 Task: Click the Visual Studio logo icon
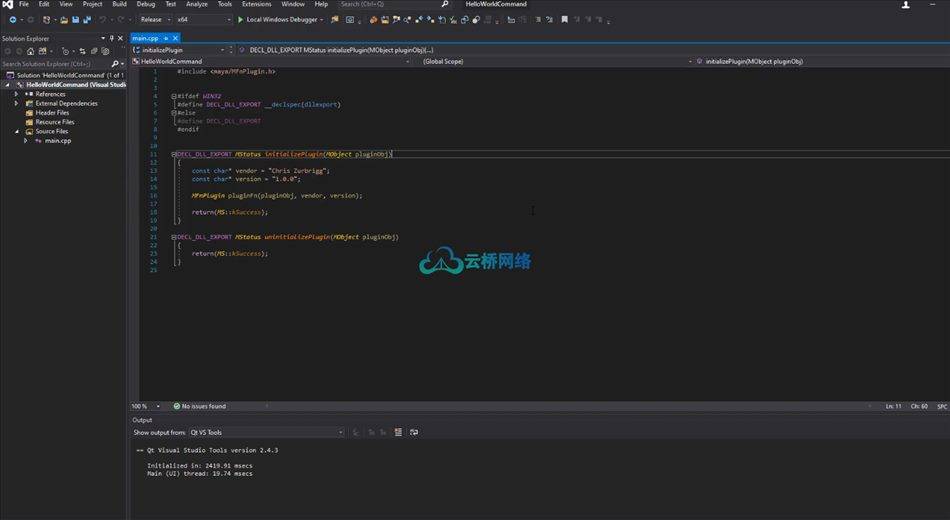(x=7, y=4)
